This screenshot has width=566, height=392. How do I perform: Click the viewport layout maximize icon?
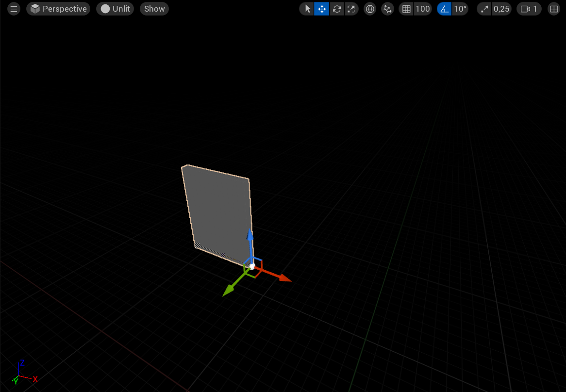tap(554, 9)
